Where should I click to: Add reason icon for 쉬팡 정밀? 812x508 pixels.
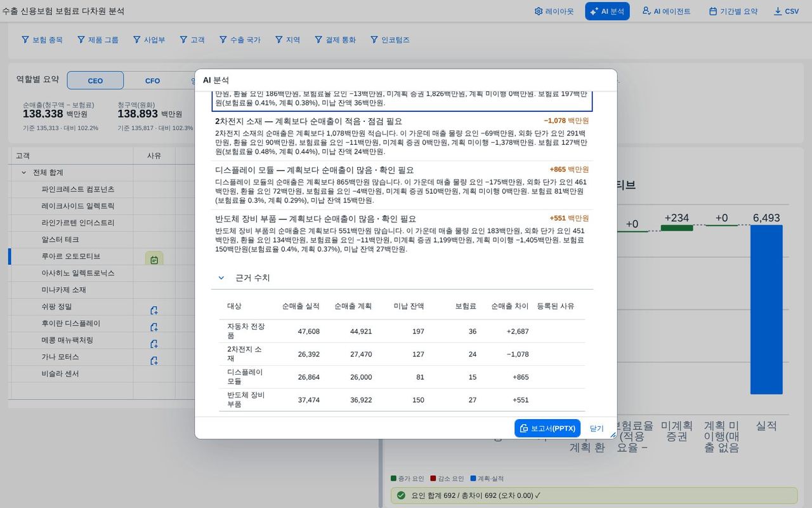(154, 311)
